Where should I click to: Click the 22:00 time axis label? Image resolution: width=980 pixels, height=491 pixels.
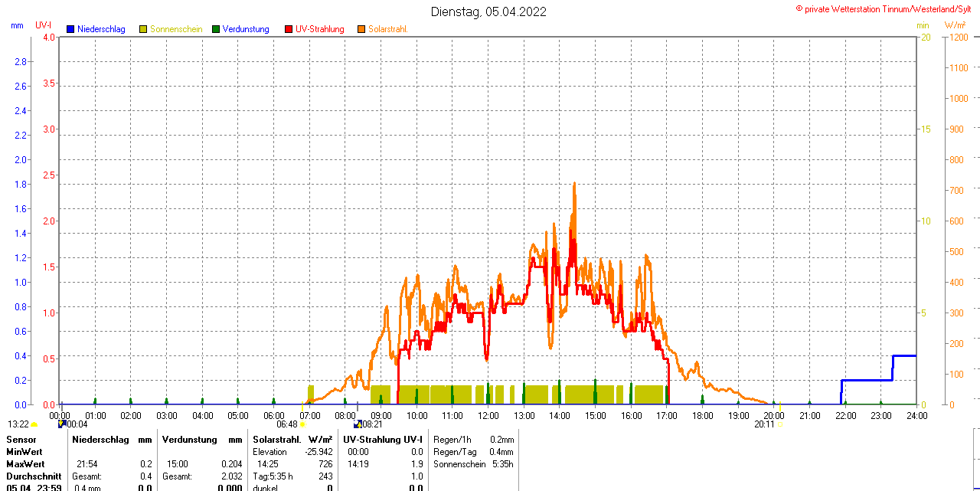(x=845, y=416)
